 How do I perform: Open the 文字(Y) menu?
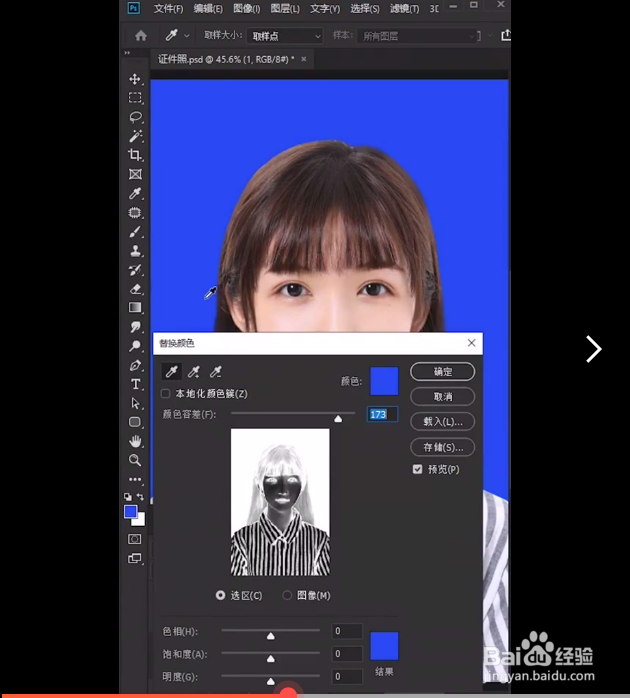coord(325,8)
